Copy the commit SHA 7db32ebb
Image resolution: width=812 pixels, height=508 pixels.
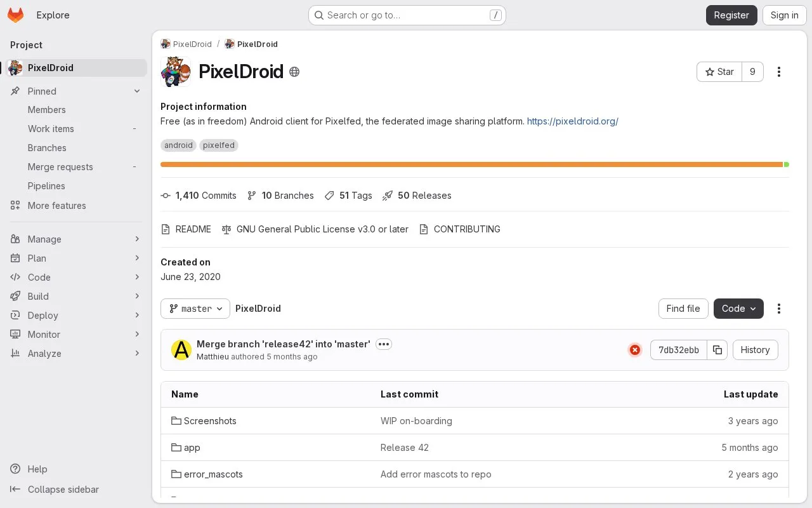(x=717, y=350)
